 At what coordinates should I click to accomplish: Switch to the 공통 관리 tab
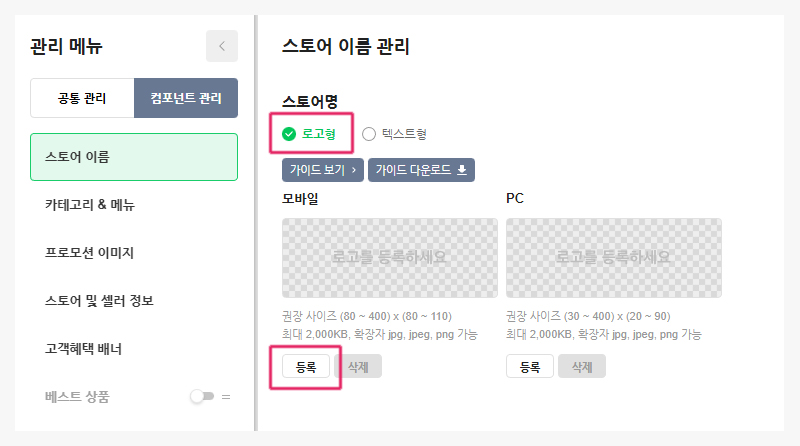pyautogui.click(x=82, y=98)
